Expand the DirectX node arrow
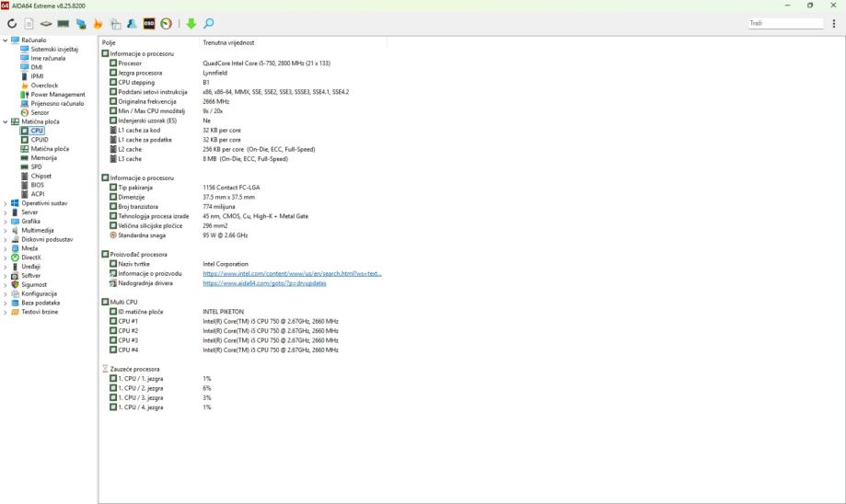This screenshot has height=504, width=846. (x=6, y=258)
